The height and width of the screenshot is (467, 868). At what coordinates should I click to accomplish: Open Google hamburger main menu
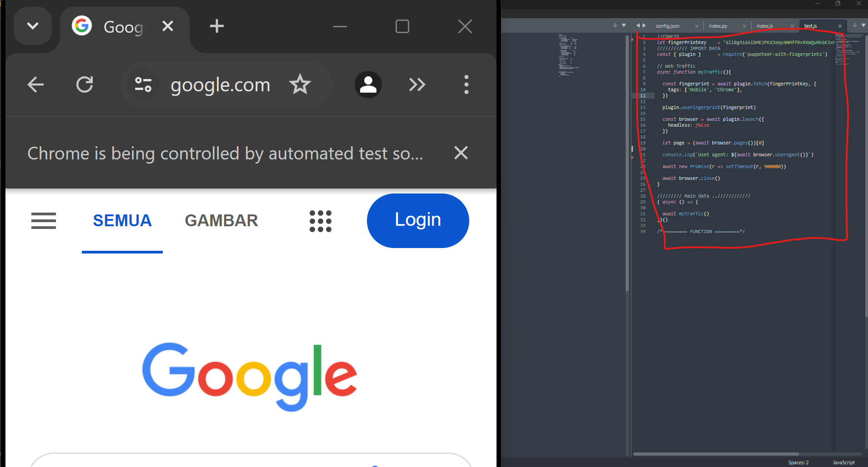tap(44, 221)
